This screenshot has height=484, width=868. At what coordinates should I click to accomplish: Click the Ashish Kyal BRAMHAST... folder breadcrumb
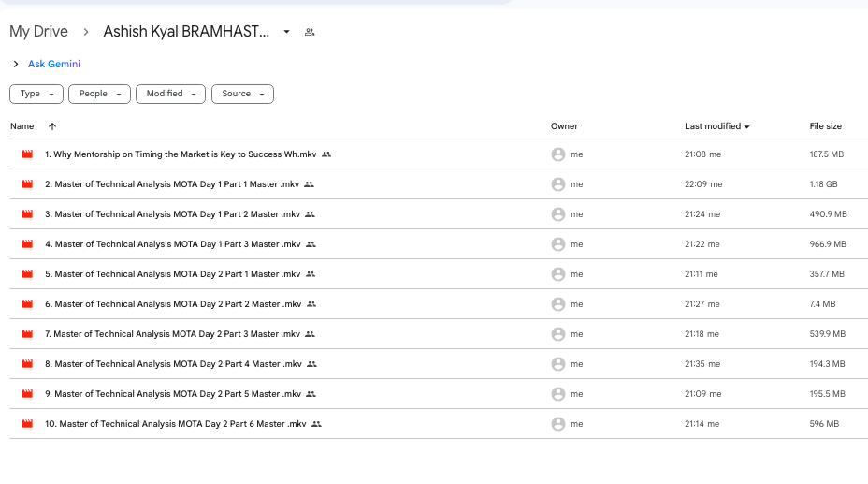click(x=186, y=32)
